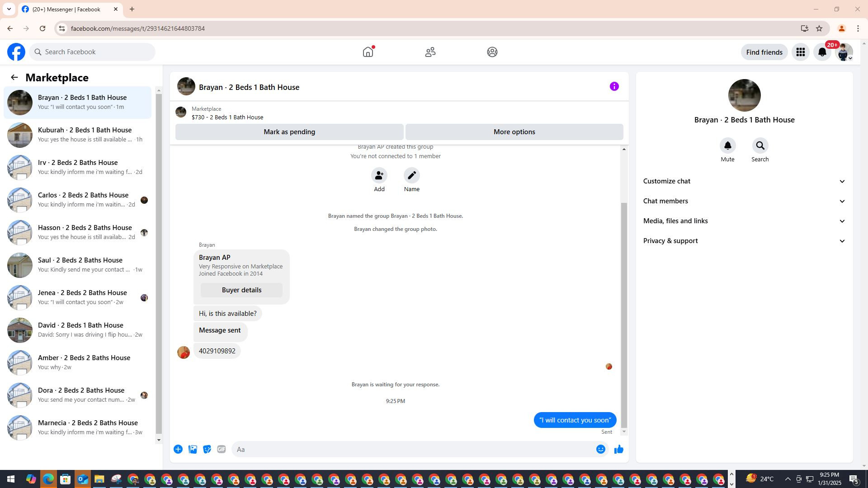Click the browser address bar URL
Viewport: 868px width, 488px height.
pos(138,28)
